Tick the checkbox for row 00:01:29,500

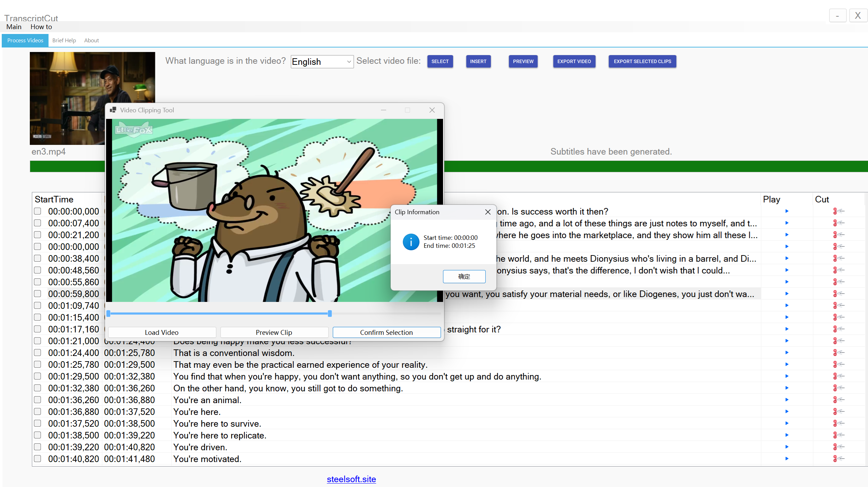[37, 376]
